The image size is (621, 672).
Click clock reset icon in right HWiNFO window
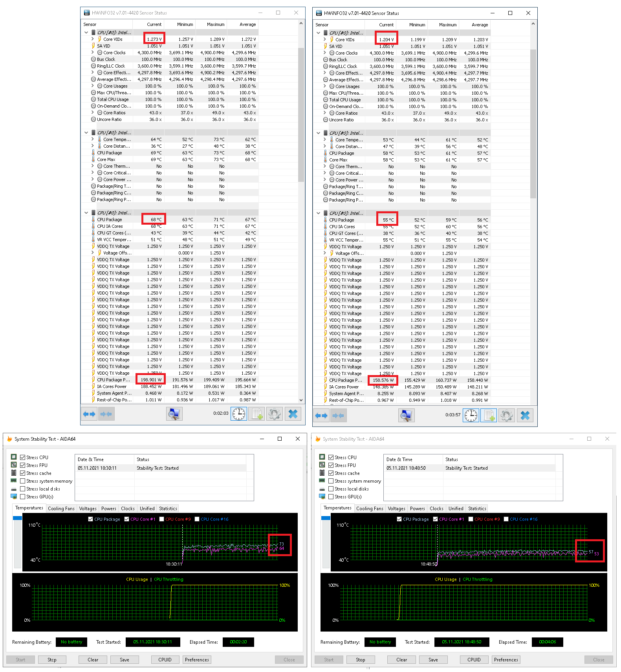pyautogui.click(x=471, y=415)
